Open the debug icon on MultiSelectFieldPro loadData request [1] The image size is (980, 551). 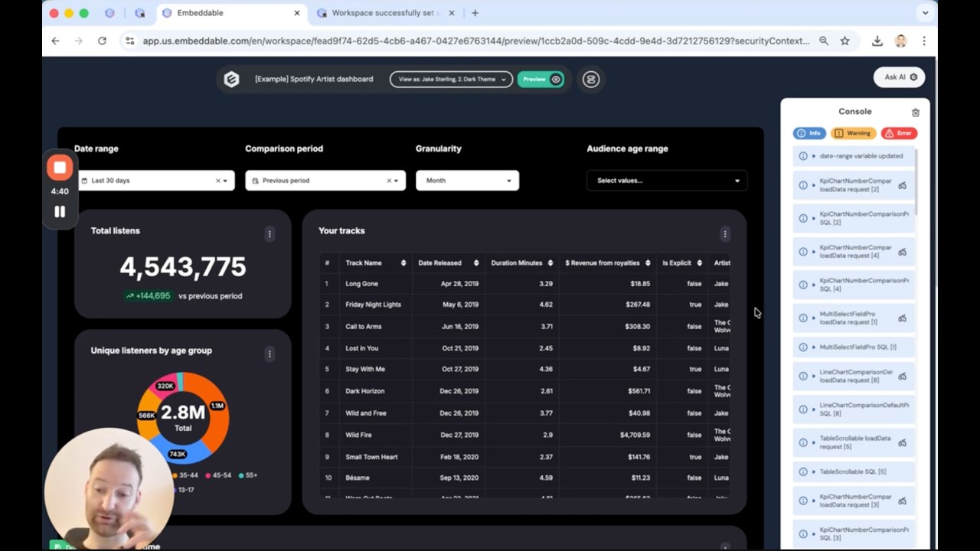(903, 318)
